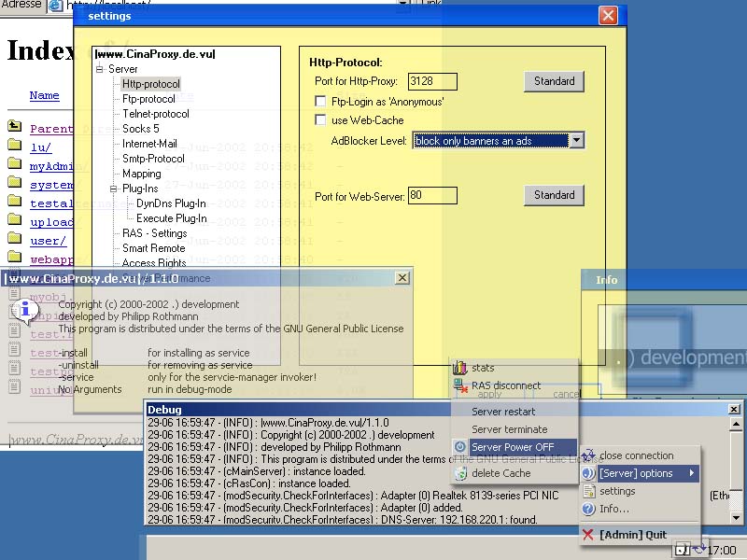Click the Info question mark icon

pos(588,509)
